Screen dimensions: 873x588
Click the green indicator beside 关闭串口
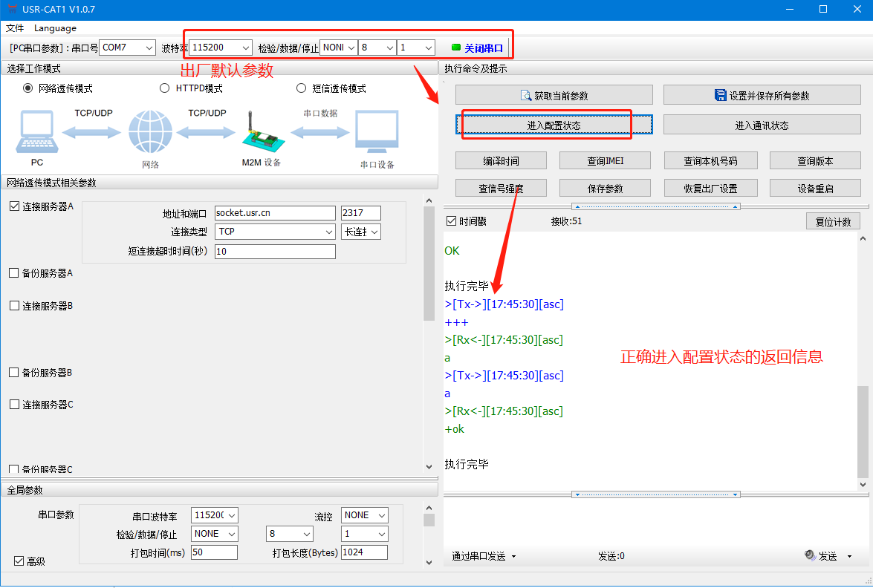point(456,48)
